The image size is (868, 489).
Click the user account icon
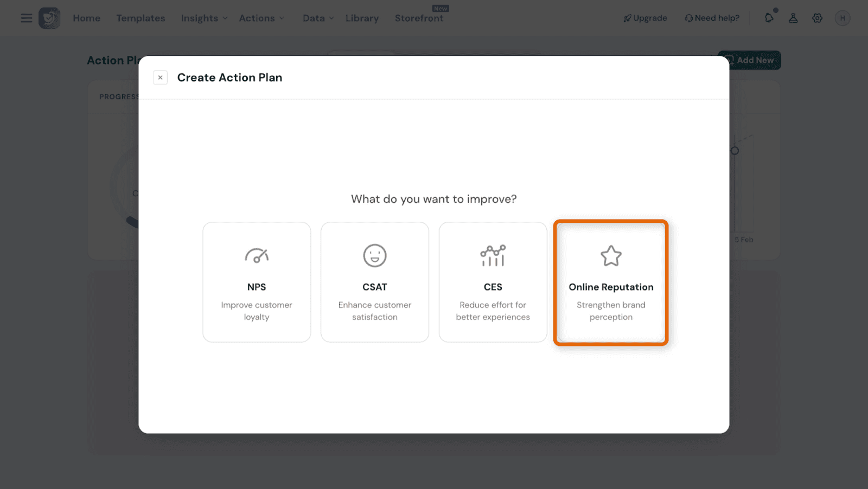click(793, 18)
